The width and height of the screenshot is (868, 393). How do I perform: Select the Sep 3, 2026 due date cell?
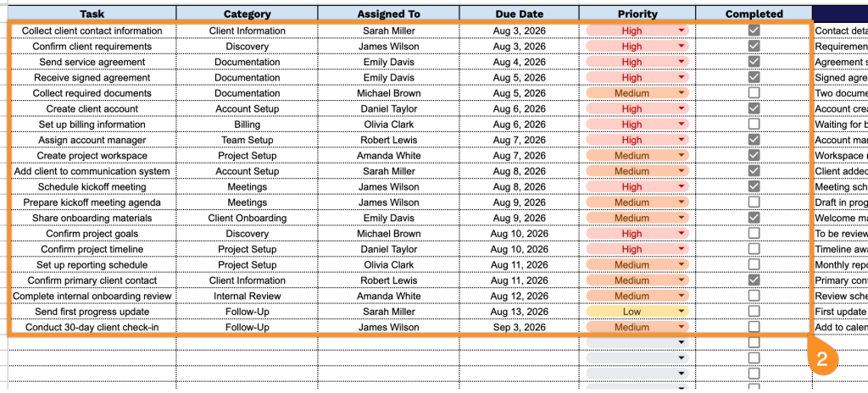click(x=520, y=327)
